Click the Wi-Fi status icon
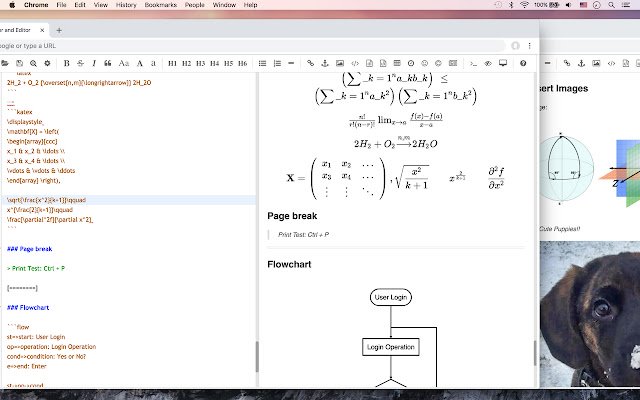 [x=524, y=5]
